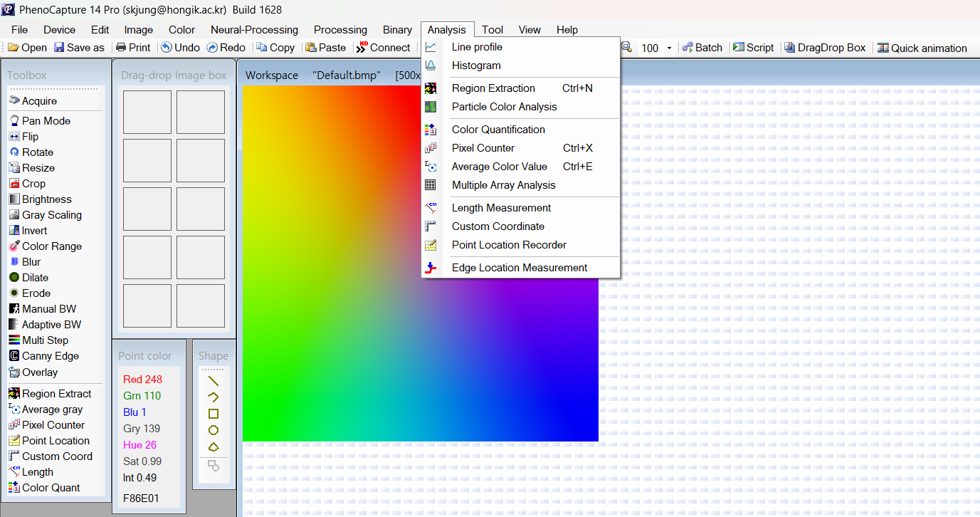Open Manual BW thresholding
The width and height of the screenshot is (980, 517).
[x=43, y=309]
